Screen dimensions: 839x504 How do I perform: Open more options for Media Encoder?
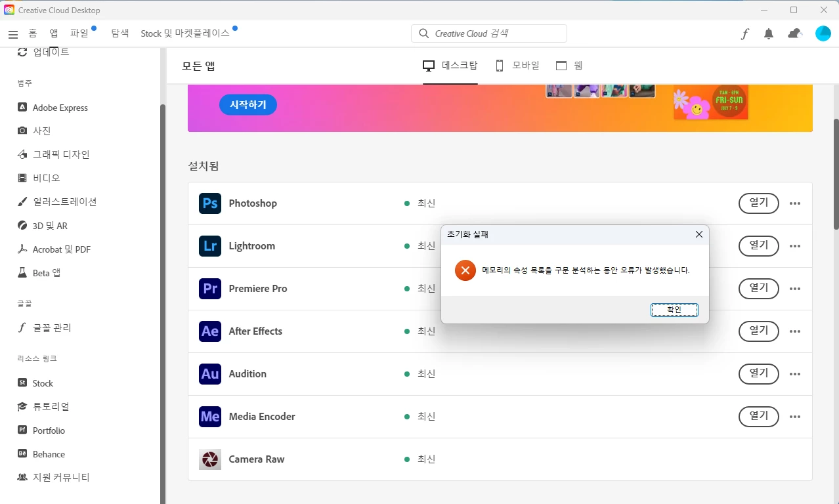click(795, 417)
